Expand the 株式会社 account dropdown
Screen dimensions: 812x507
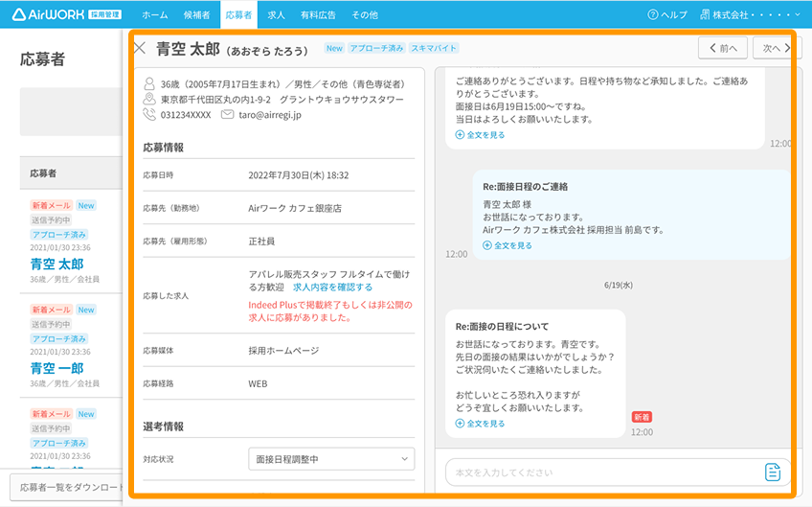(750, 15)
